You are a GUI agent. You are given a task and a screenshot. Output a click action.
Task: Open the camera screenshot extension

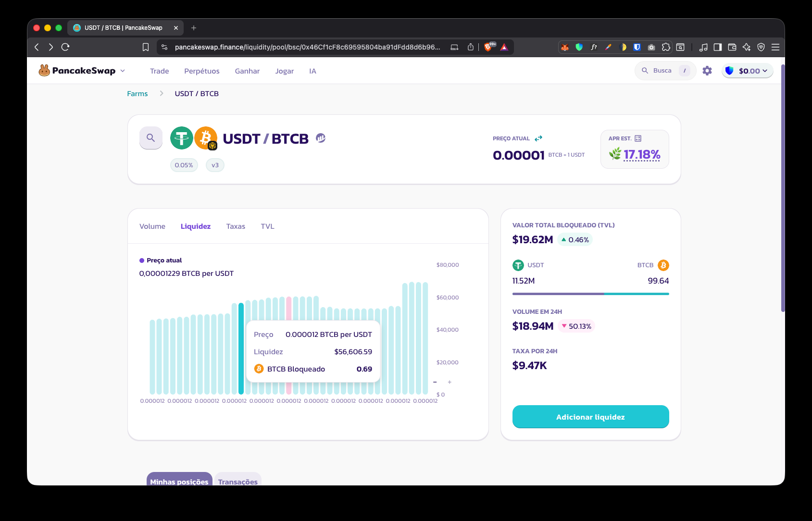651,47
